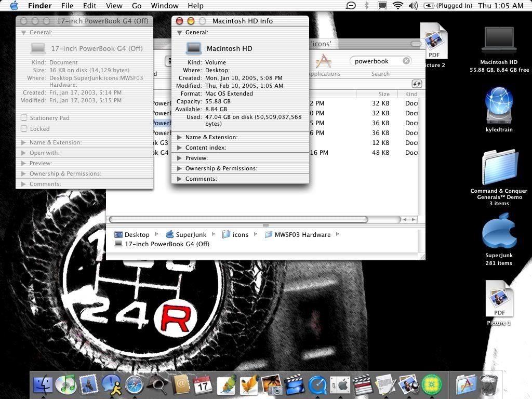Launch Safari compass icon in Dock

coord(135,385)
